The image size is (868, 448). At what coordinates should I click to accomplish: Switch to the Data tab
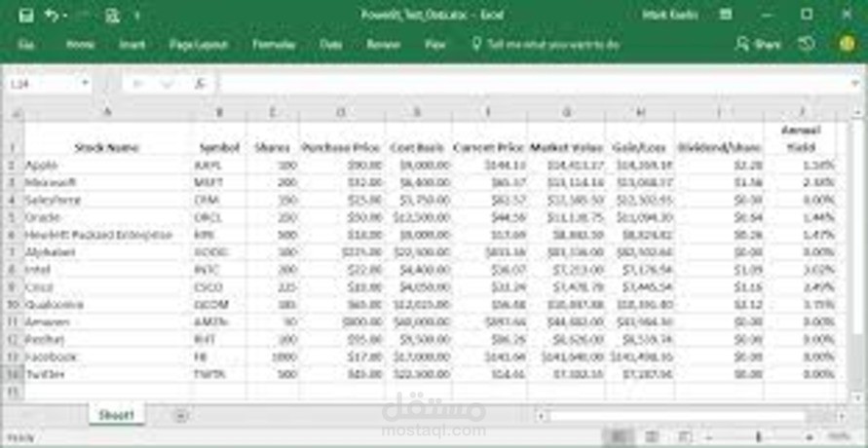330,45
